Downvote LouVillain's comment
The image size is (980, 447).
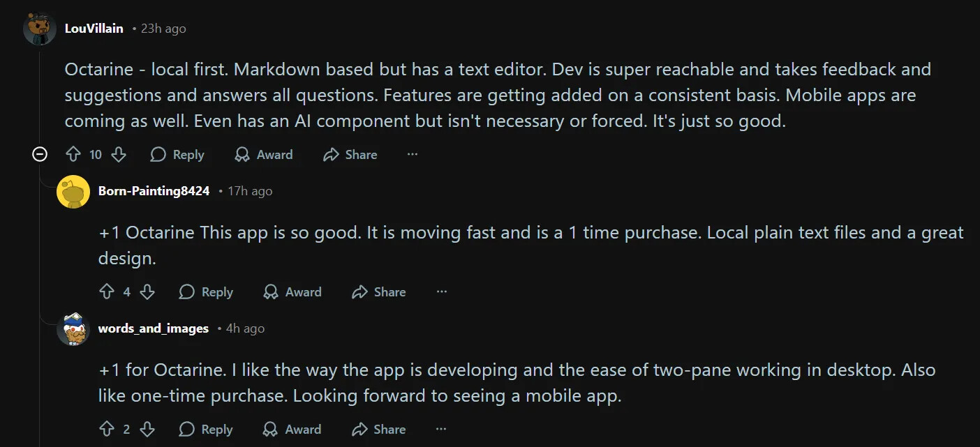(x=119, y=155)
